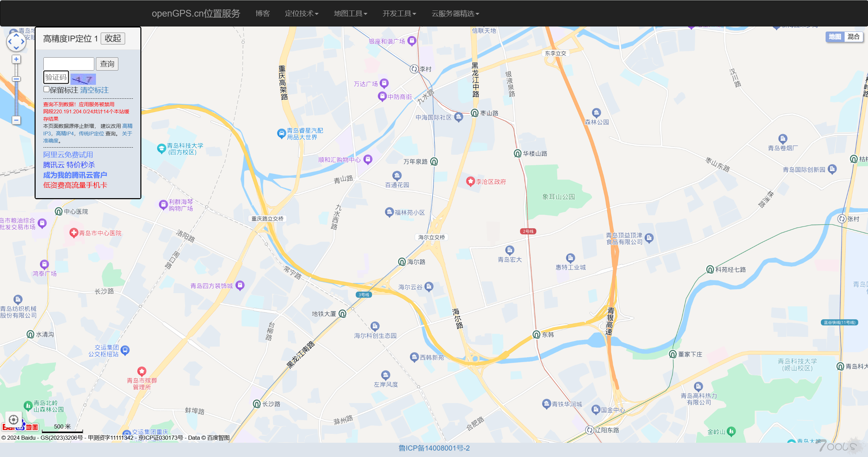This screenshot has height=457, width=868.
Task: Expand the 定位技术 dropdown menu
Action: [301, 14]
